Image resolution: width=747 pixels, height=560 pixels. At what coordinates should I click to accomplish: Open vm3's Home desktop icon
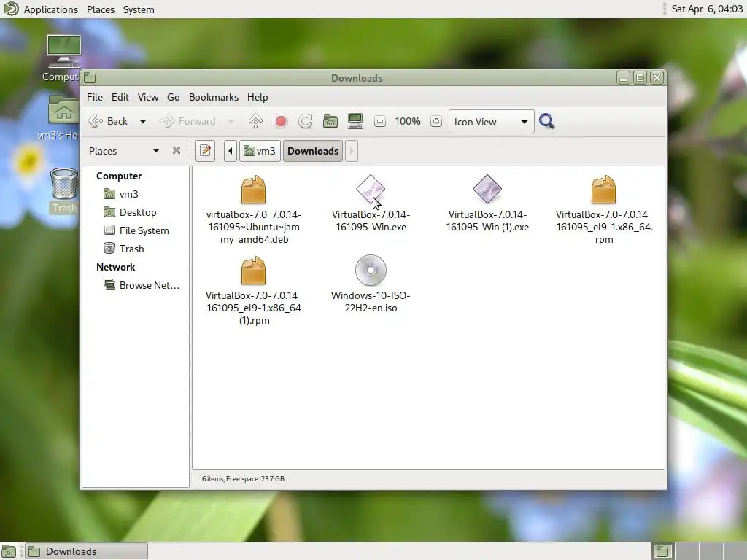pyautogui.click(x=63, y=109)
